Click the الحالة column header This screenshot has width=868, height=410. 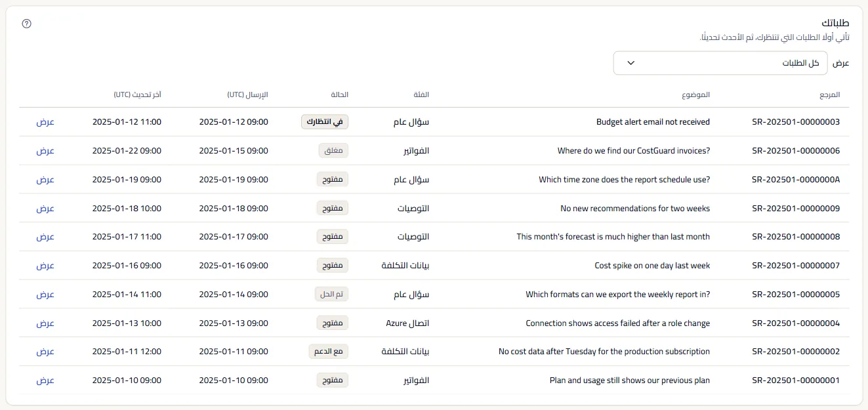point(340,95)
